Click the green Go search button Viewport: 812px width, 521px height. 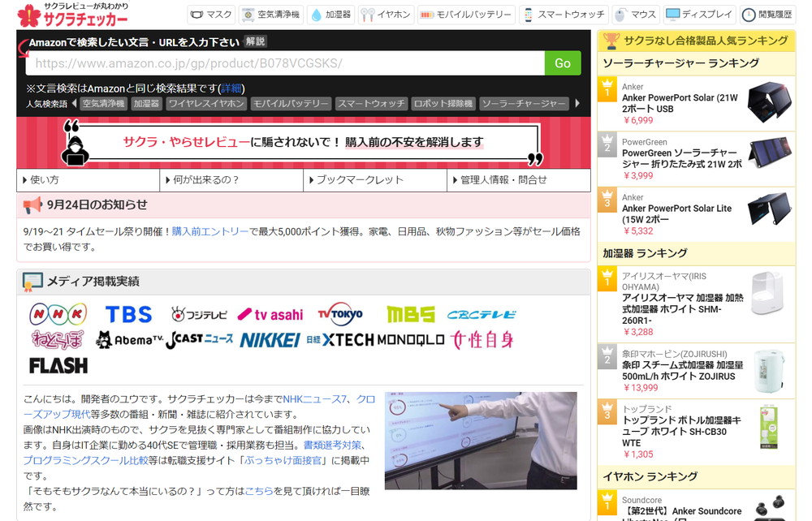(563, 63)
